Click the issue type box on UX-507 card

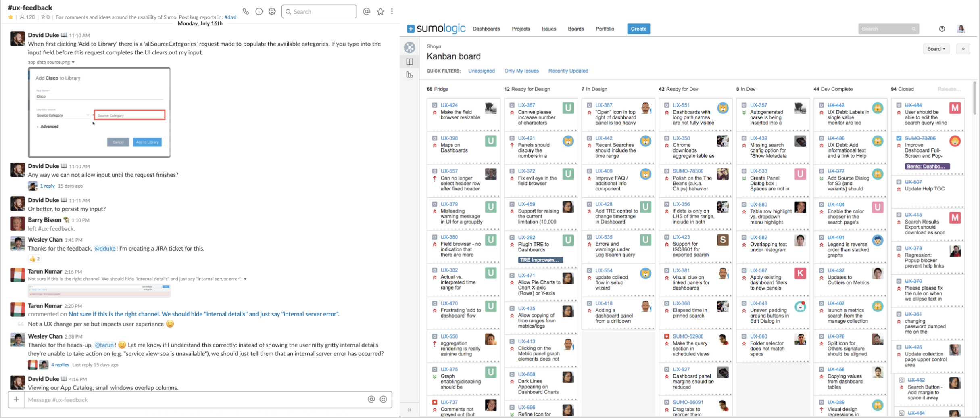[x=899, y=182]
